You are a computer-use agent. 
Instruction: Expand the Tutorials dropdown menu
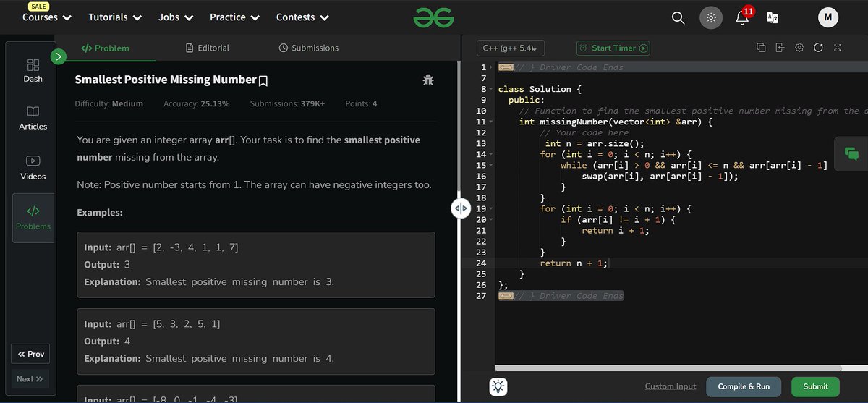[x=115, y=17]
